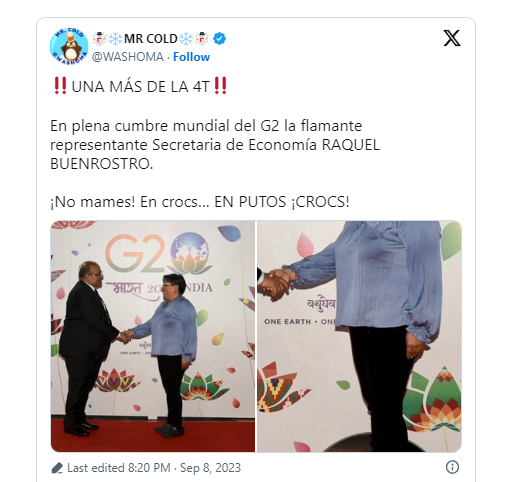Screen dimensions: 528x482
Task: Click the red exclamation marks before UNA
Action: 60,86
